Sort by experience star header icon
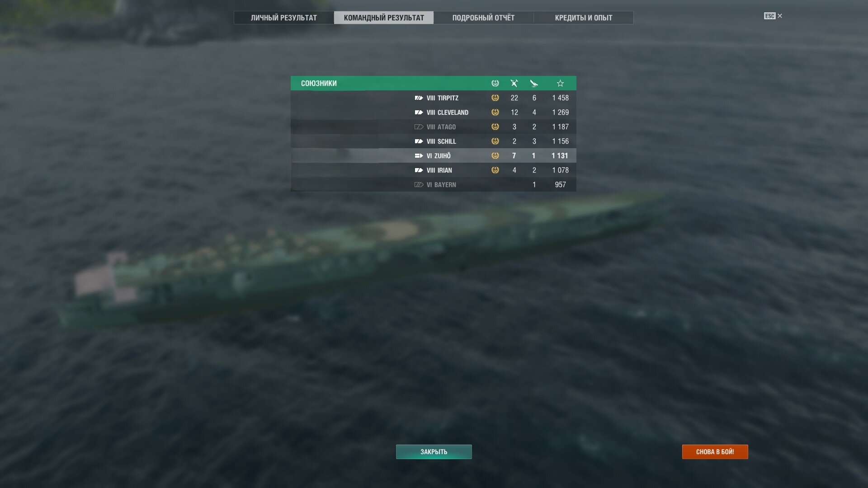Viewport: 868px width, 488px height. (560, 83)
